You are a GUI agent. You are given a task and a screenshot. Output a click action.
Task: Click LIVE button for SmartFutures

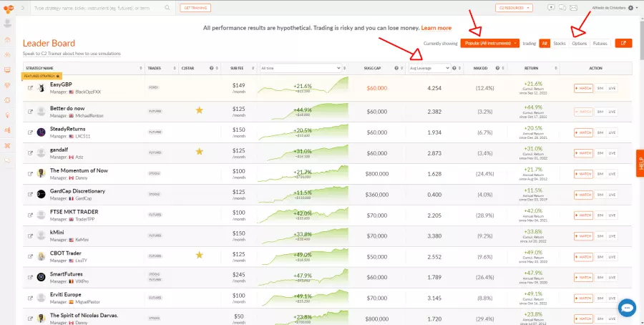(x=612, y=277)
